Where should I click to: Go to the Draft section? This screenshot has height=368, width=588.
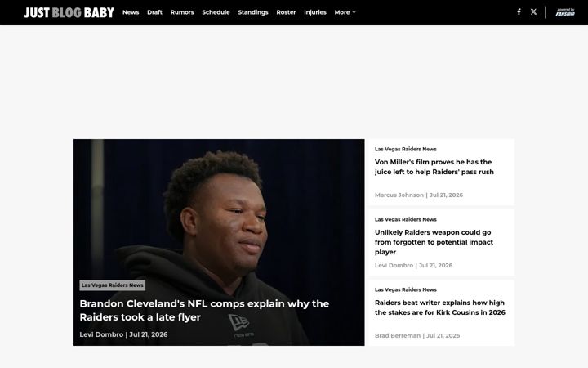click(154, 12)
